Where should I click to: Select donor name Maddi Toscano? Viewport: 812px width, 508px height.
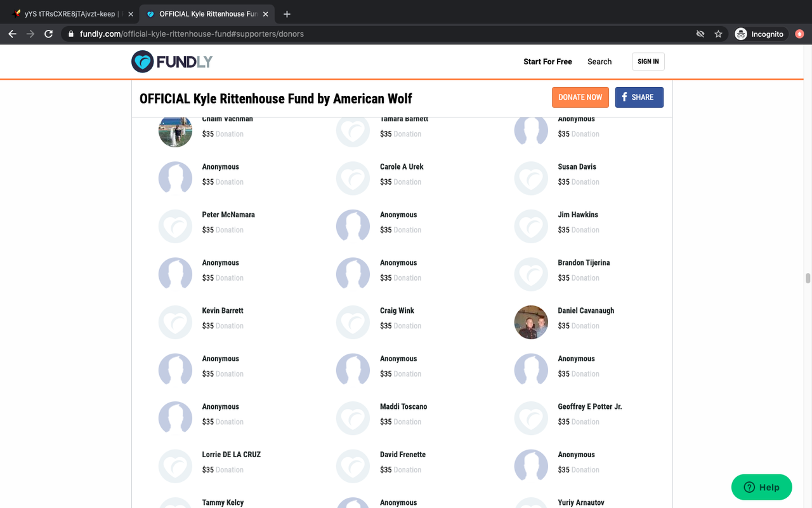[x=403, y=406]
